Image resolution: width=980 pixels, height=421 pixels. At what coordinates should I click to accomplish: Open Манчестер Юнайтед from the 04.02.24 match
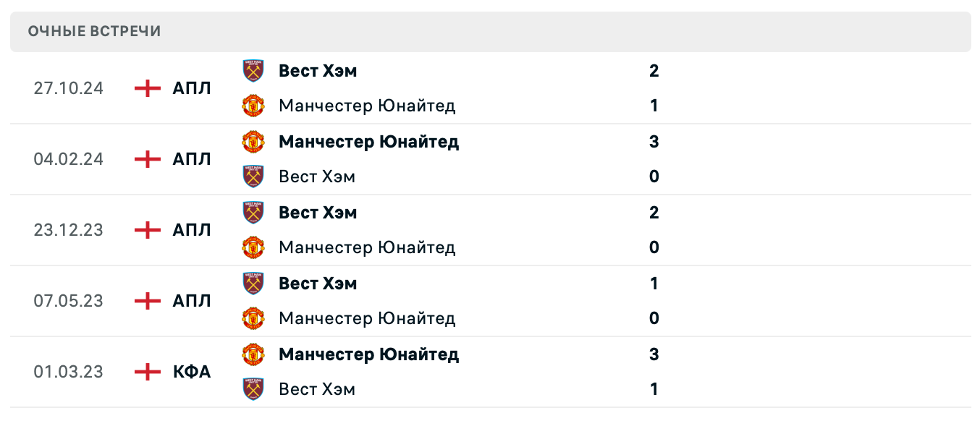point(369,142)
